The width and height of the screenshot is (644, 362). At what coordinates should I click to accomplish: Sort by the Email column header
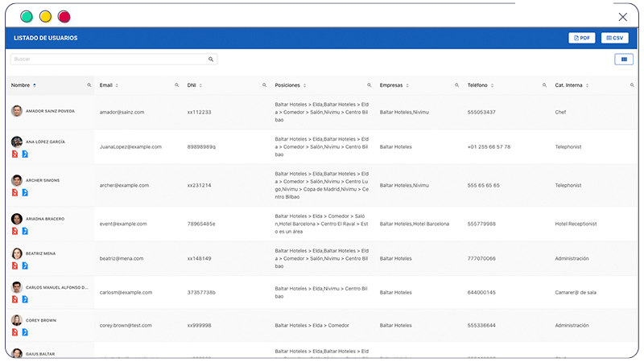109,85
